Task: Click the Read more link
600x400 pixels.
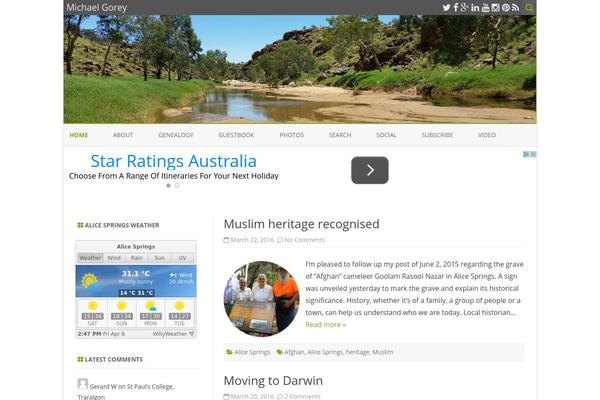Action: [326, 325]
